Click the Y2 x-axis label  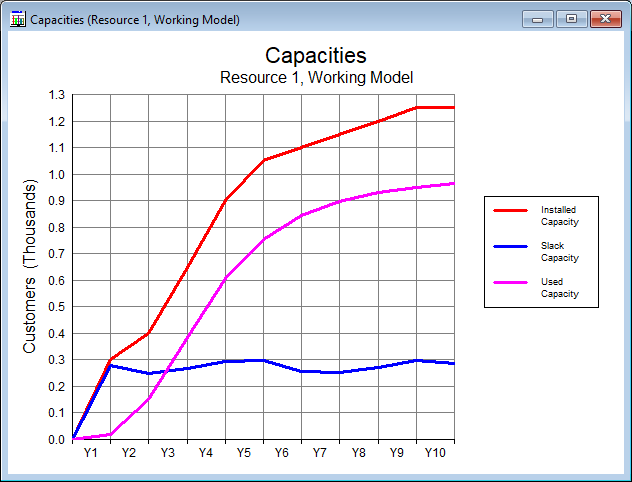(129, 453)
